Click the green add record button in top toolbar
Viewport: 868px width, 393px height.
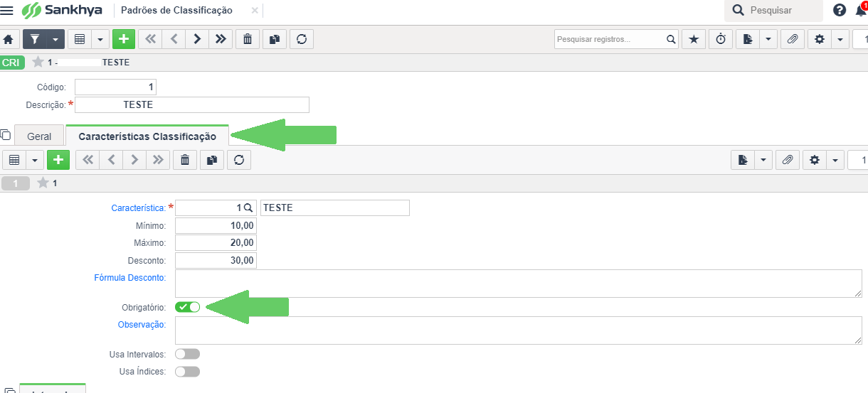point(124,39)
